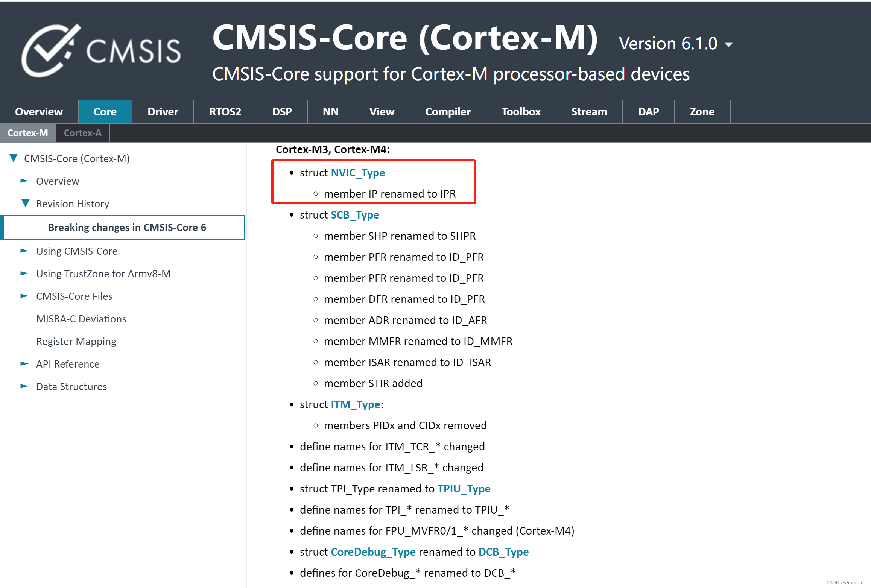871x588 pixels.
Task: Switch to the DAP tab
Action: (648, 111)
